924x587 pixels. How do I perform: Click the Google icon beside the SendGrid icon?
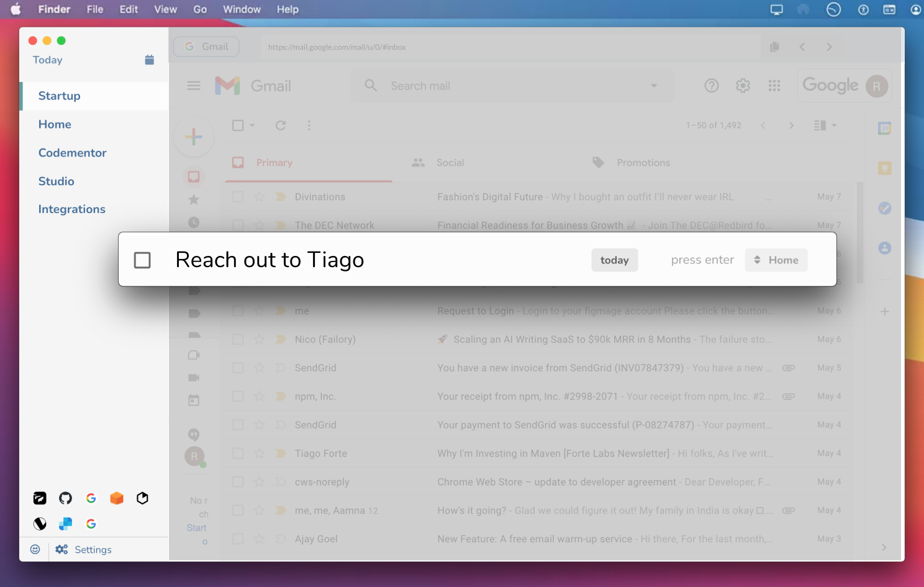click(x=91, y=524)
